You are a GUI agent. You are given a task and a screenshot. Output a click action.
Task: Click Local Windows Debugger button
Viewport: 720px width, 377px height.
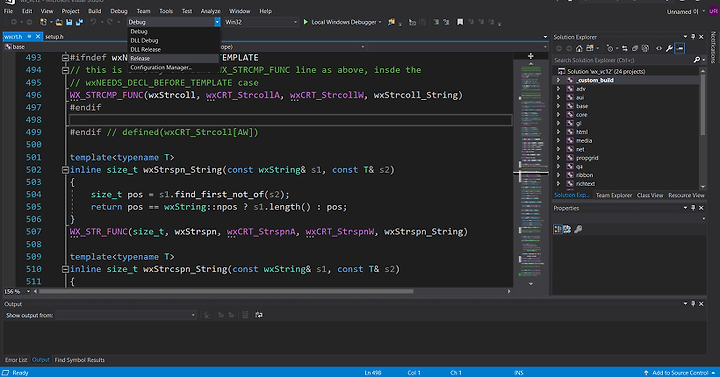[343, 22]
